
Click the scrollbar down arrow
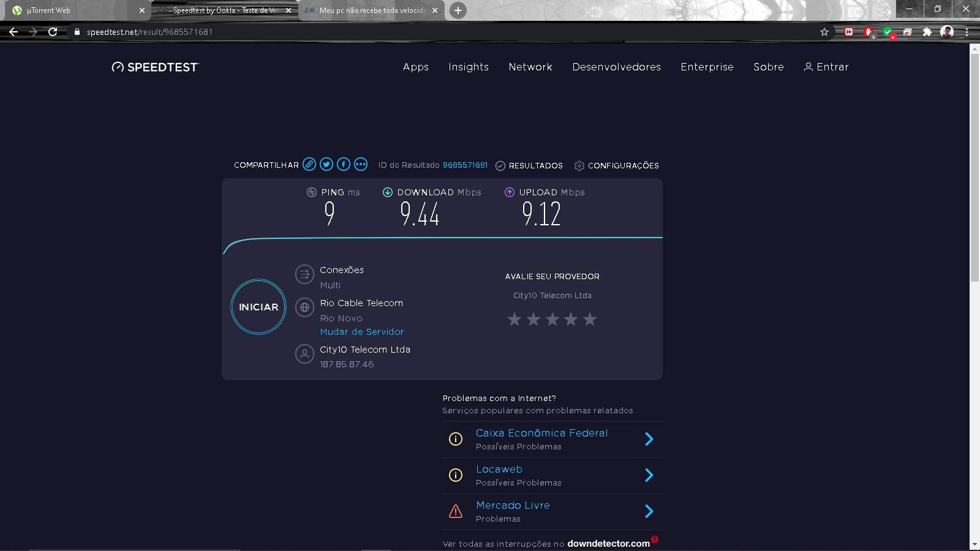tap(974, 544)
